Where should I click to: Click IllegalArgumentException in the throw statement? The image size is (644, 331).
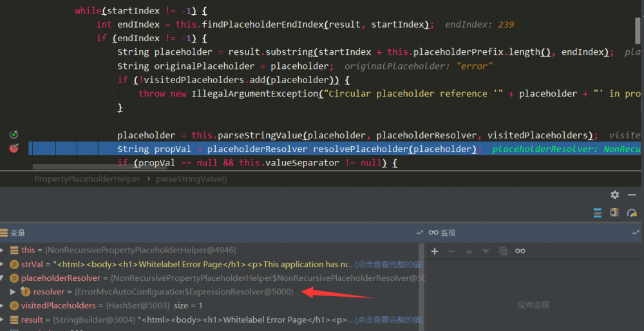click(254, 93)
